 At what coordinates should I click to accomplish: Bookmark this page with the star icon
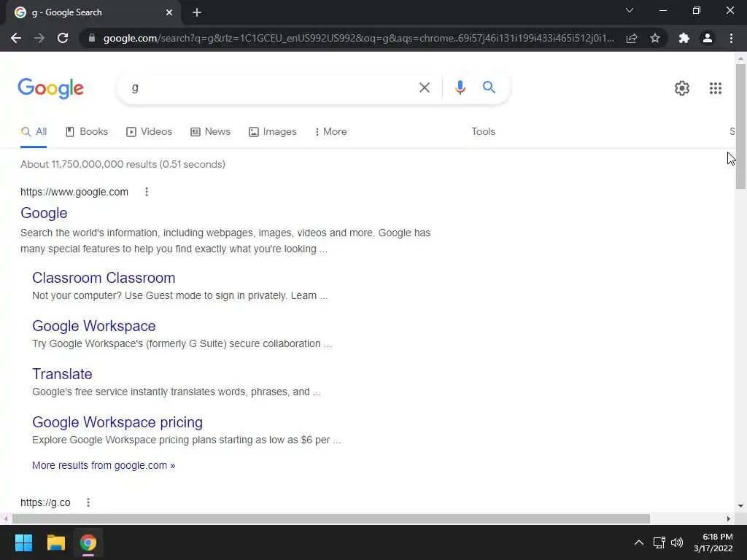pyautogui.click(x=655, y=38)
